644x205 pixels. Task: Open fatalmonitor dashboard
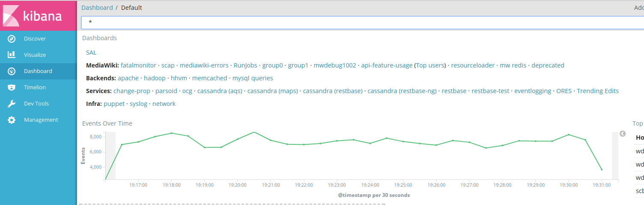coord(138,65)
